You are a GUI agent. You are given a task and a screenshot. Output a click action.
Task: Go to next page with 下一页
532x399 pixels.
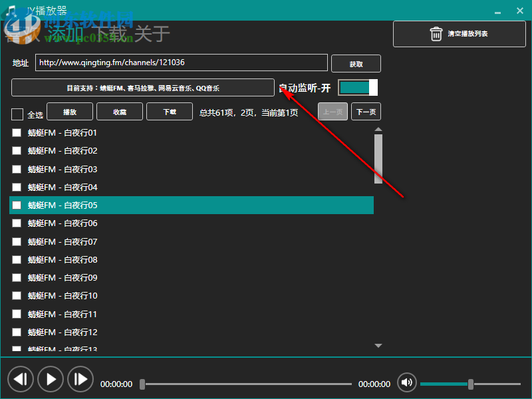(x=366, y=111)
